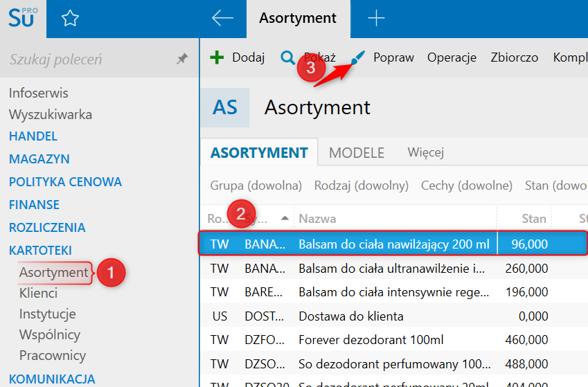
Task: Open the Więcej tab menu
Action: pyautogui.click(x=426, y=152)
